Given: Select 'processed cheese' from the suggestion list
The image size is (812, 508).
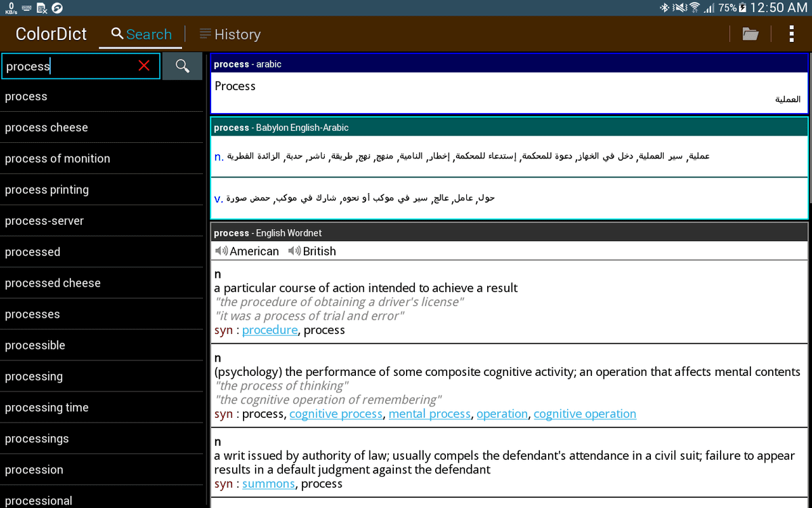Looking at the screenshot, I should click(x=54, y=282).
